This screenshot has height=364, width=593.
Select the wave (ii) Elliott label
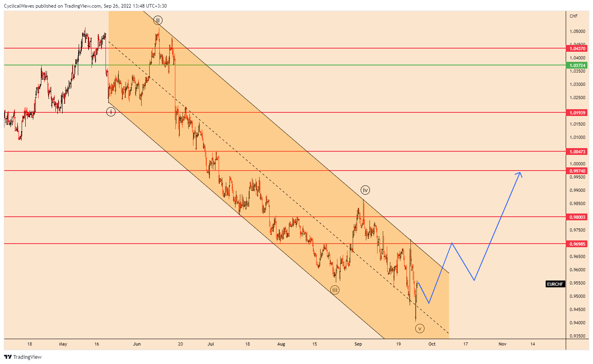click(x=158, y=20)
